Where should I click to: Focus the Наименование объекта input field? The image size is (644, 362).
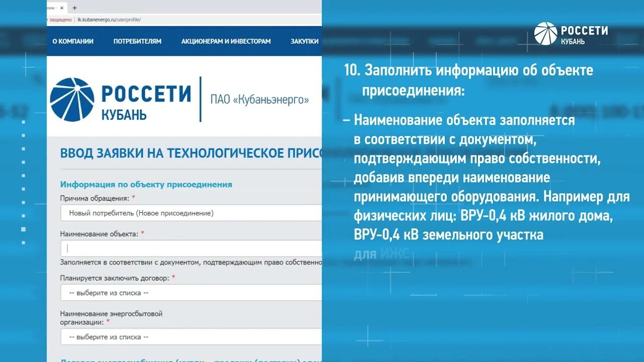(x=191, y=248)
